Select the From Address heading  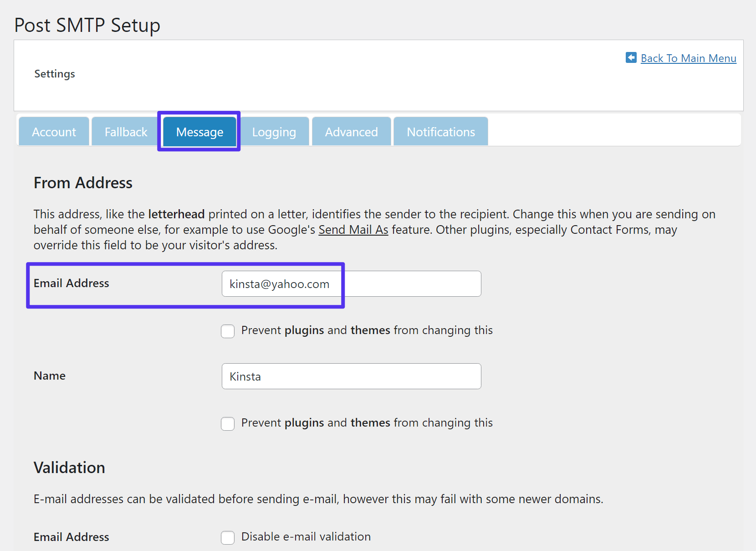tap(82, 183)
